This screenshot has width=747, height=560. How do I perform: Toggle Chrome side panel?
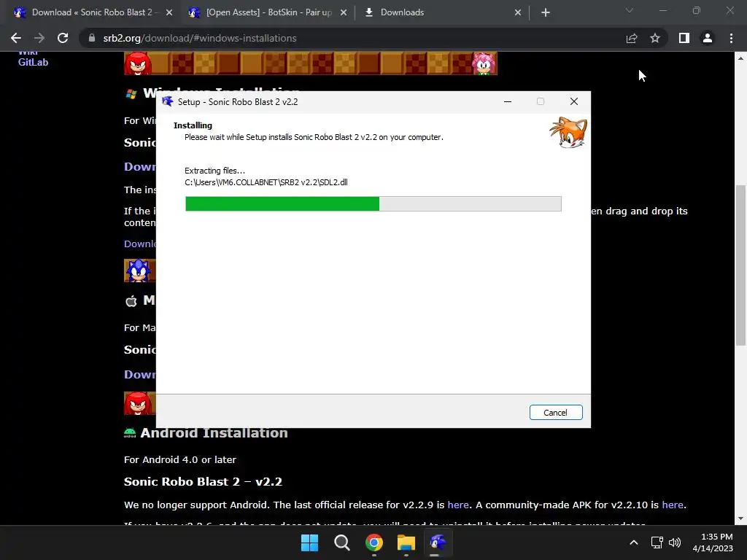point(684,38)
